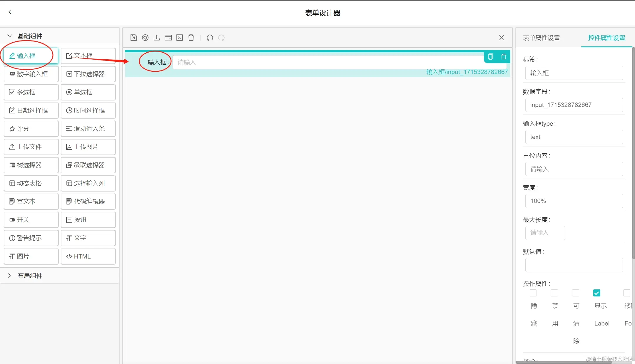Open the 输入框type dropdown
This screenshot has height=364, width=635.
point(574,137)
